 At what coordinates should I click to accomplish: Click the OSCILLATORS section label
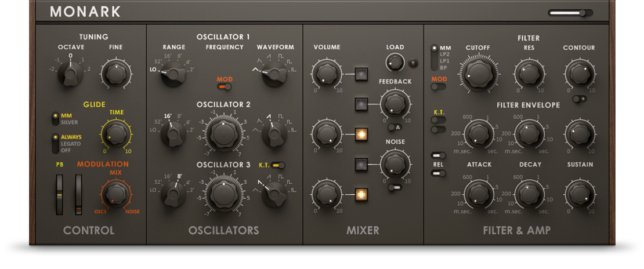point(224,230)
